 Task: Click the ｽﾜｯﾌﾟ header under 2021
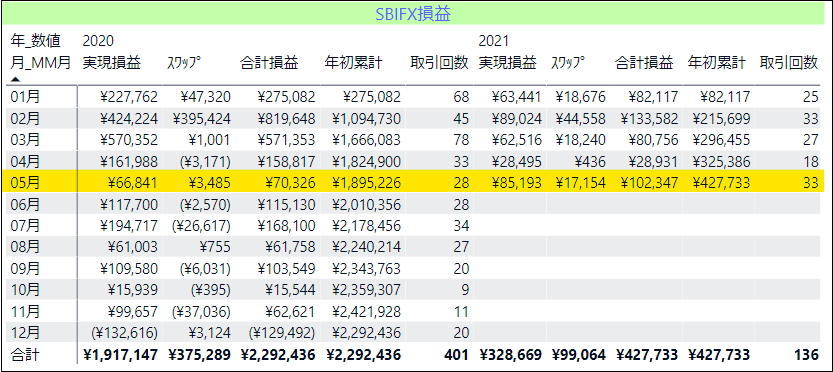pyautogui.click(x=568, y=63)
